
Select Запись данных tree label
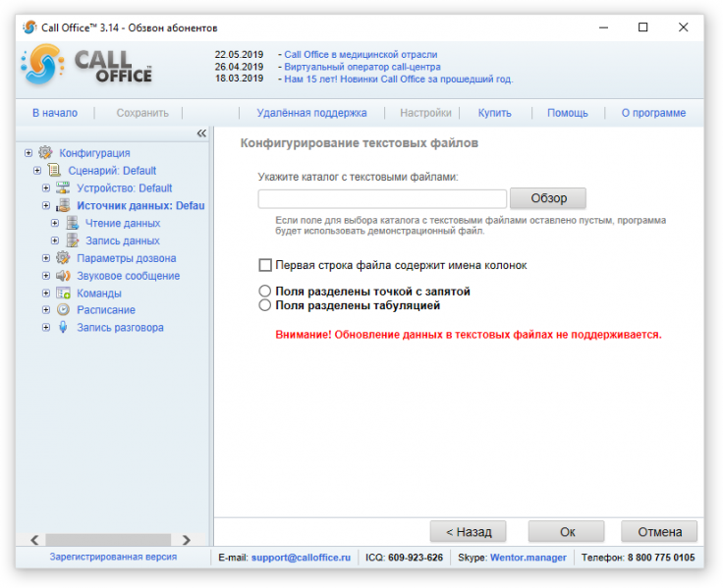pyautogui.click(x=123, y=241)
